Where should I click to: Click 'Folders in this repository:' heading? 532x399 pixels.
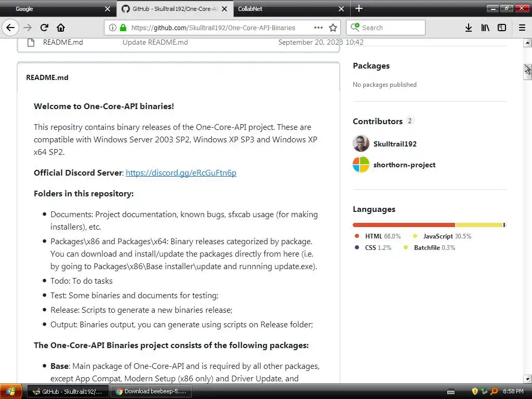pyautogui.click(x=84, y=193)
